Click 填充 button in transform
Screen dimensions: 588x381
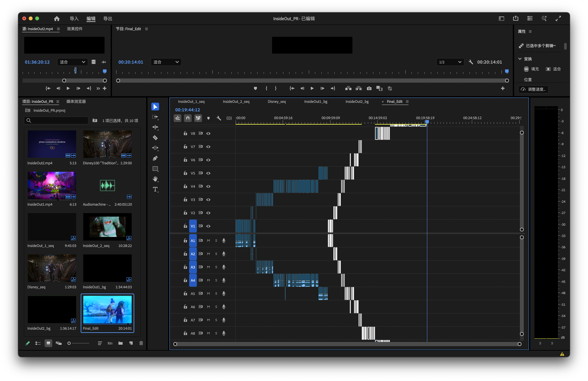tap(531, 69)
